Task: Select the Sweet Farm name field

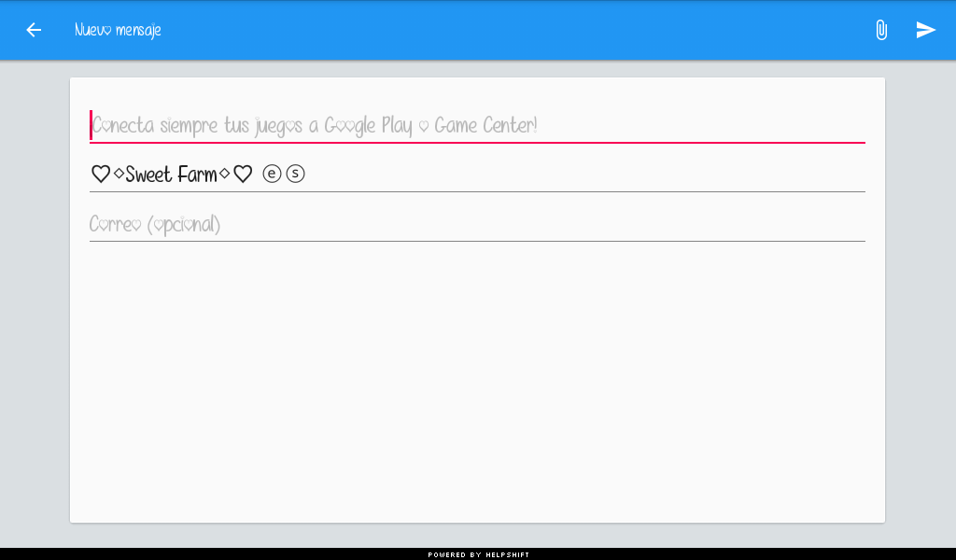Action: coord(477,175)
